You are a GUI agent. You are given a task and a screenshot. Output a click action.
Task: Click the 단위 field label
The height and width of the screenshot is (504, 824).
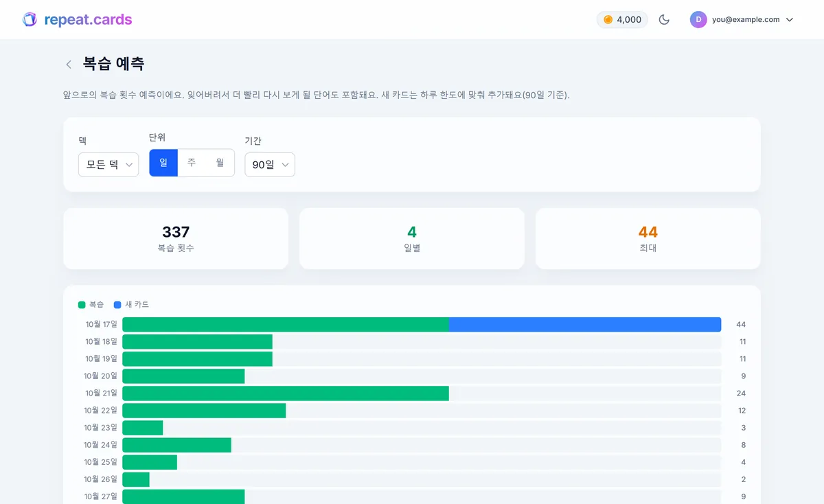(x=157, y=137)
